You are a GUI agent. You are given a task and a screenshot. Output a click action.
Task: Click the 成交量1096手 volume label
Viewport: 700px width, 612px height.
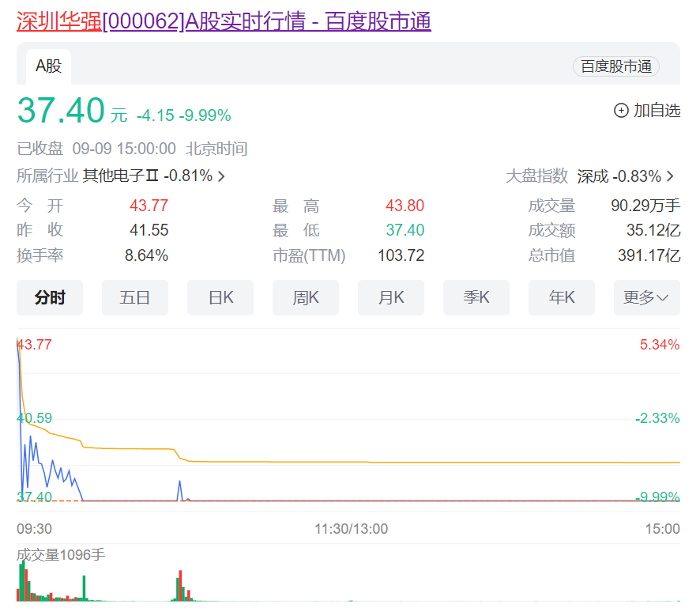click(x=61, y=555)
